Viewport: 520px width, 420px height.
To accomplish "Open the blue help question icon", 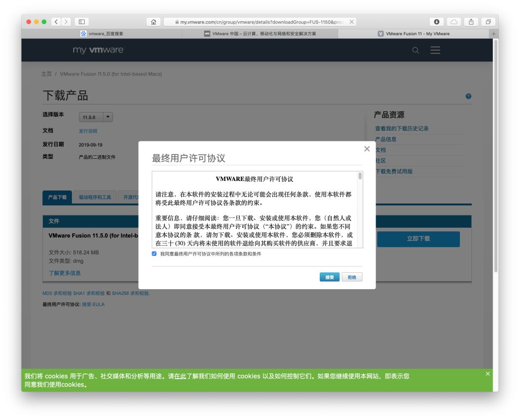I will click(x=468, y=96).
